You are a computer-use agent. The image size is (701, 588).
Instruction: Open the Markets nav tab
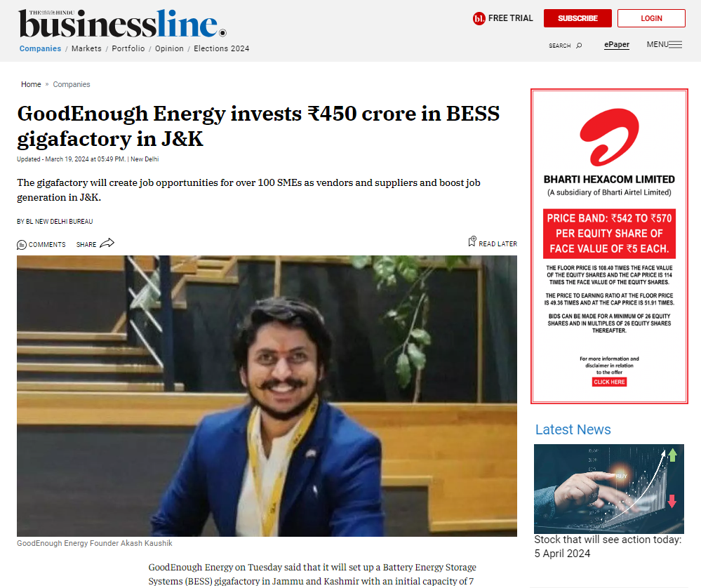coord(86,48)
